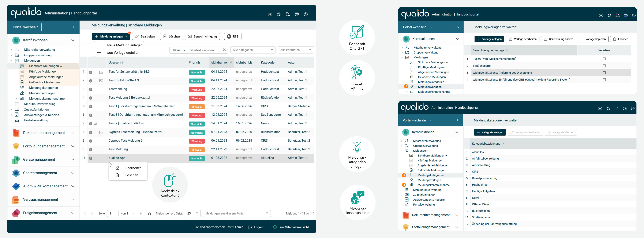This screenshot has height=238, width=644.
Task: Click the Kategorie anlegen button
Action: pos(490,132)
